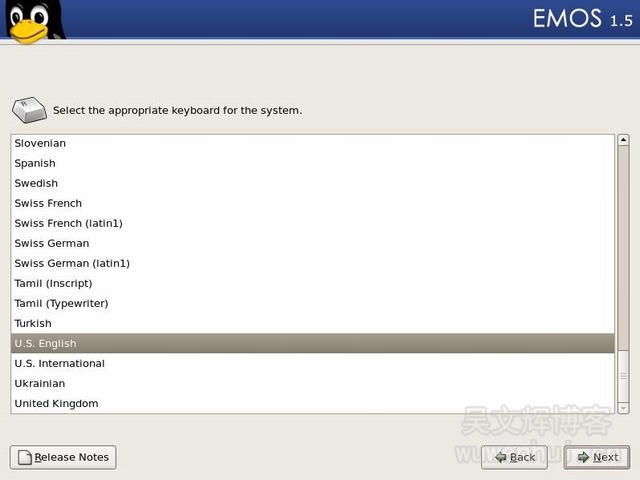This screenshot has height=480, width=640.
Task: Select United Kingdom keyboard layout
Action: click(56, 403)
